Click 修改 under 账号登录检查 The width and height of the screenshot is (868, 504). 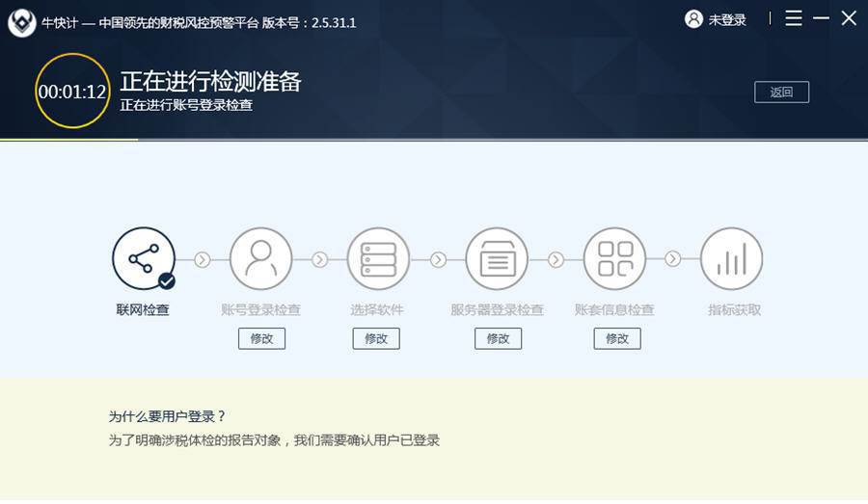point(261,338)
